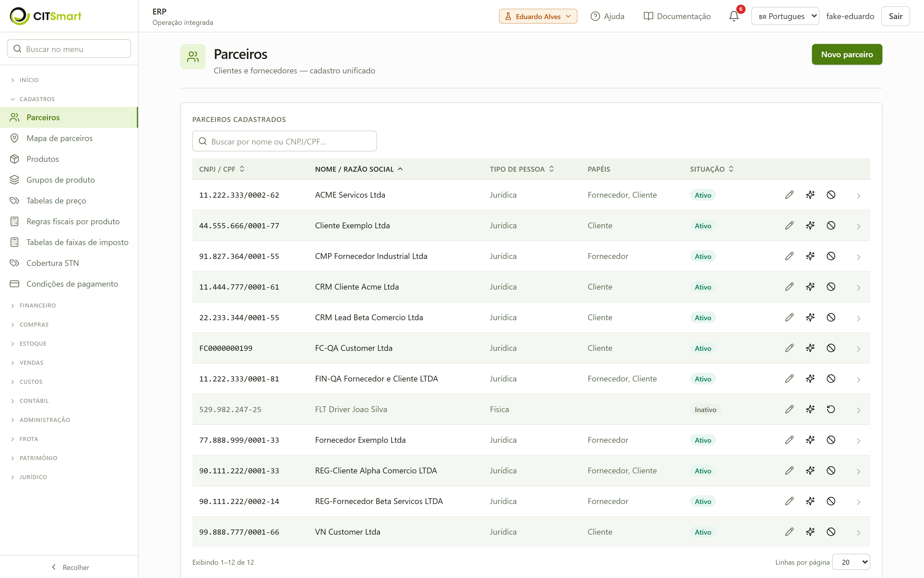
Task: Sort by Tipo de Pessoa column
Action: pyautogui.click(x=522, y=169)
